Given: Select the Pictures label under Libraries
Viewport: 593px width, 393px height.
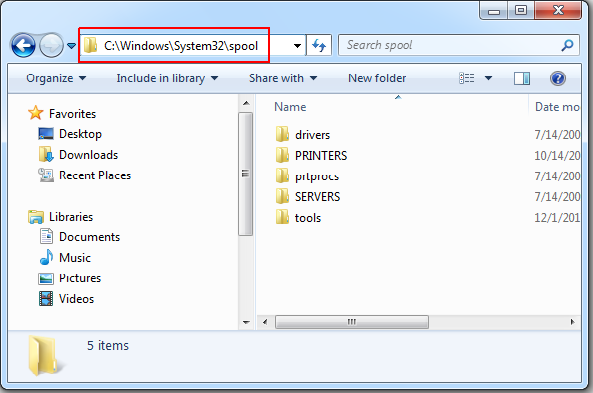Looking at the screenshot, I should pos(80,278).
